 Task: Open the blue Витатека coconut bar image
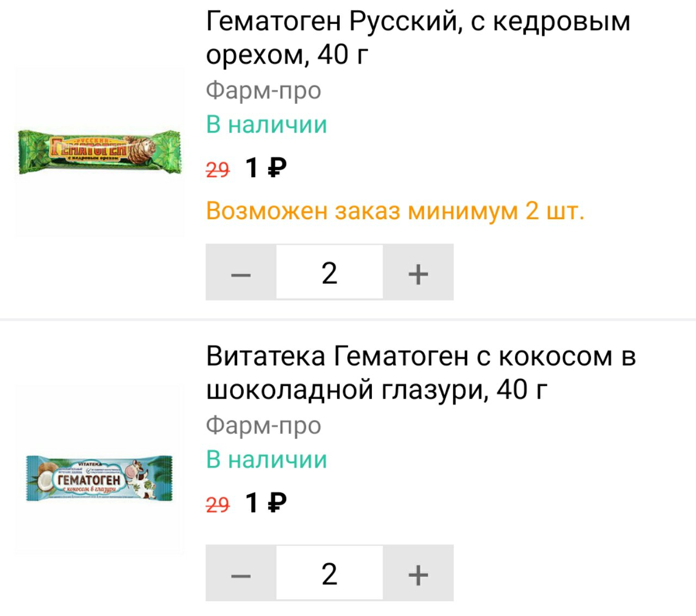pos(100,478)
